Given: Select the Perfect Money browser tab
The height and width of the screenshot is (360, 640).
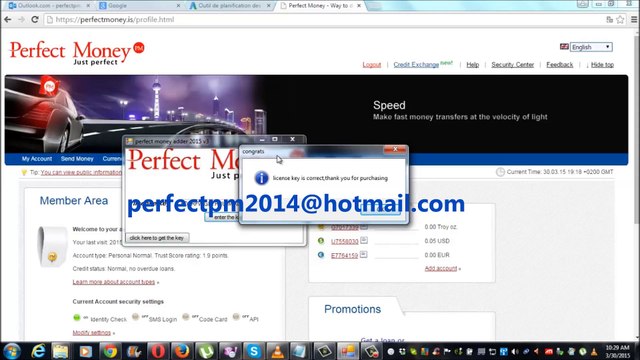Looking at the screenshot, I should click(x=320, y=6).
